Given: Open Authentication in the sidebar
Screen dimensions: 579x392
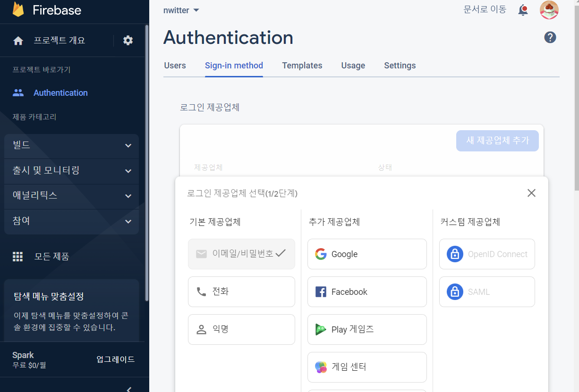Looking at the screenshot, I should [60, 93].
